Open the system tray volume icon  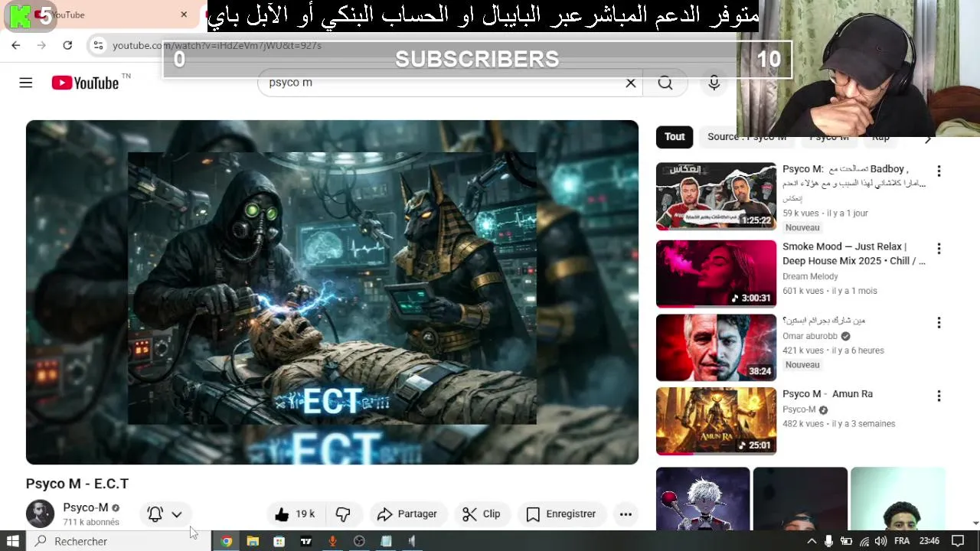(882, 541)
